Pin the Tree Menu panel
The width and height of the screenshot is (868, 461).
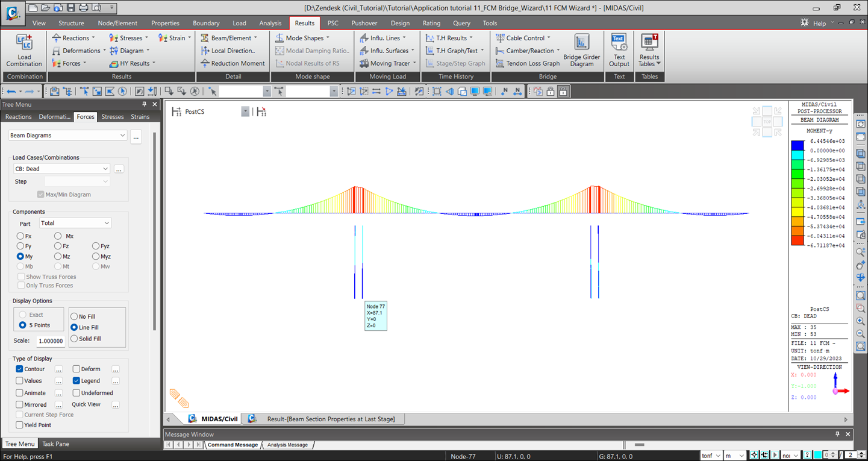point(144,104)
